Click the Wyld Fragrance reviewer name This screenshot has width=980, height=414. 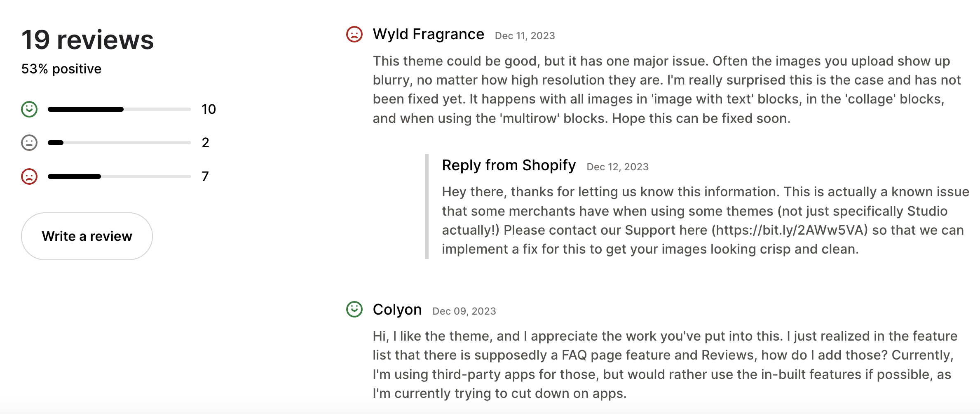click(x=428, y=34)
